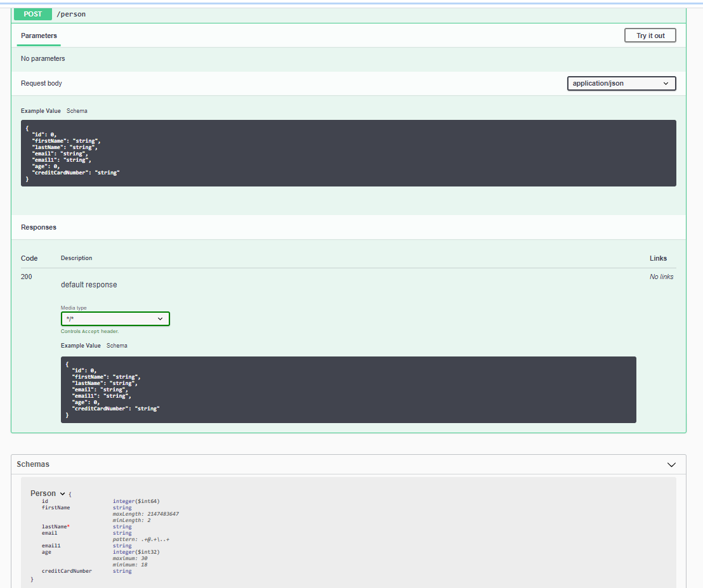Collapse the Person model using its arrow
This screenshot has width=703, height=588.
click(63, 493)
